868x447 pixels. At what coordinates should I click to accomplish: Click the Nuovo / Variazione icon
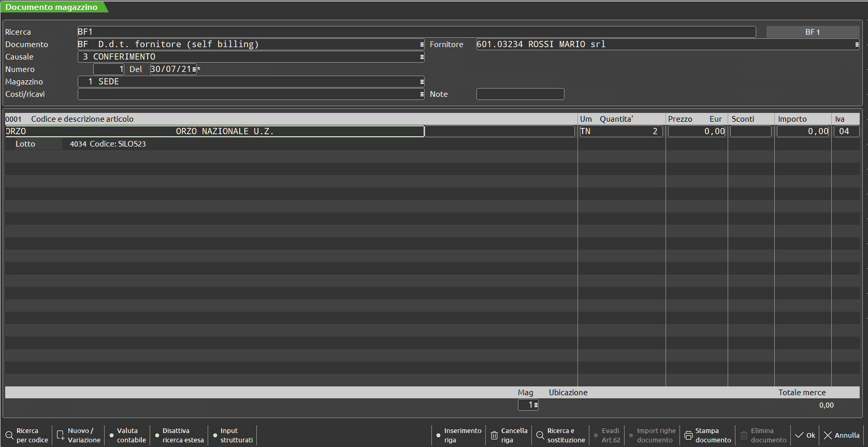(61, 436)
